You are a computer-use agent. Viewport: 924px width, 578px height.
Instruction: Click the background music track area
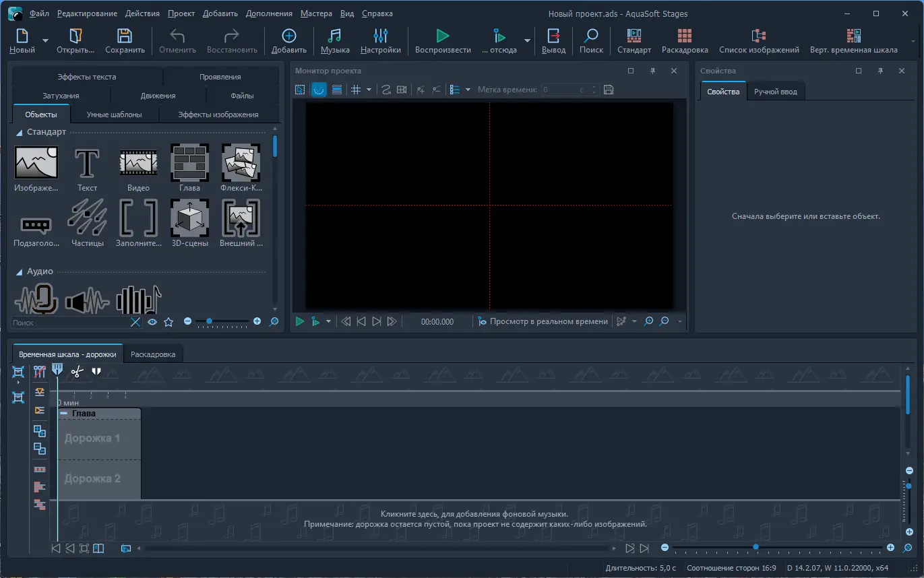click(x=475, y=519)
